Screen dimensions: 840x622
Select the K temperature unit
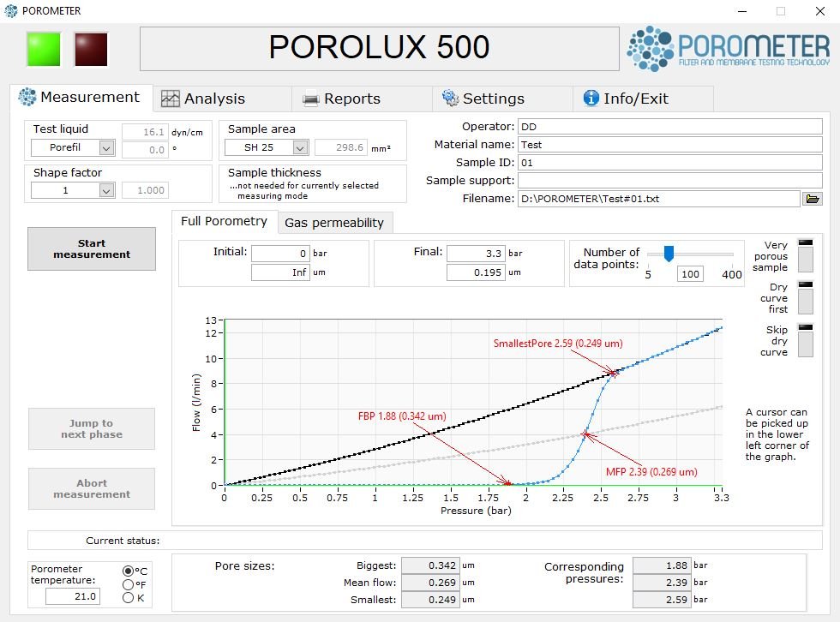(x=128, y=598)
